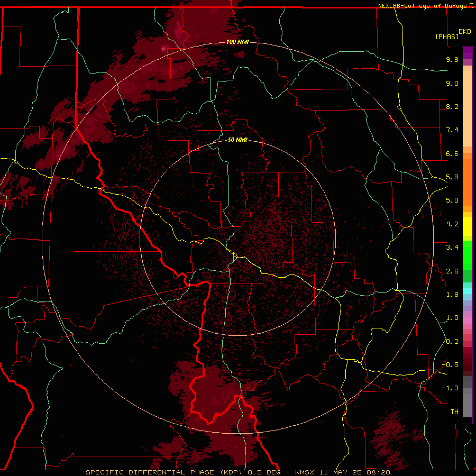
Task: Click the 1.0 scale value
Action: pos(452,318)
